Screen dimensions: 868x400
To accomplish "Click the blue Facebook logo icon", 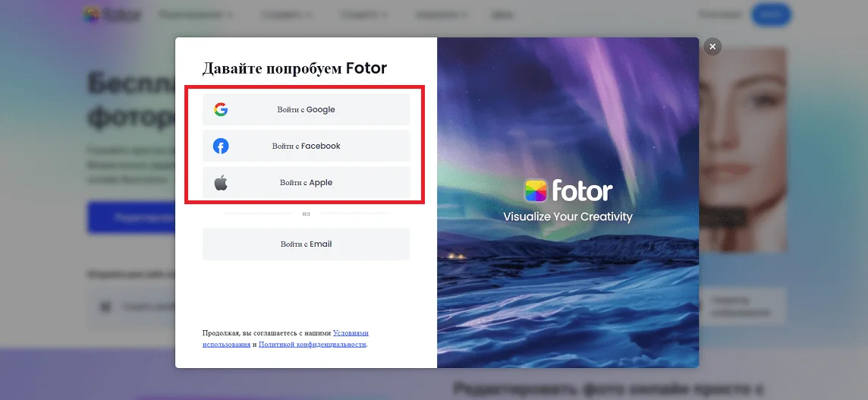I will (x=221, y=146).
